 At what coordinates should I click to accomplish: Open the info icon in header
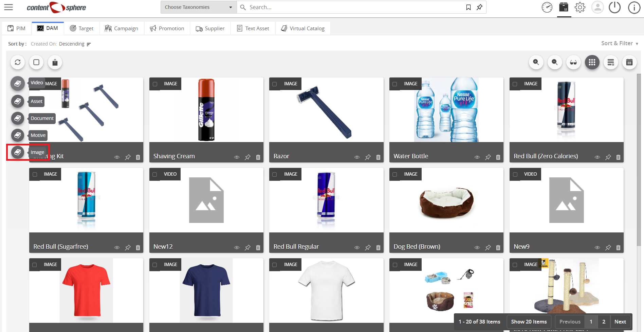634,7
